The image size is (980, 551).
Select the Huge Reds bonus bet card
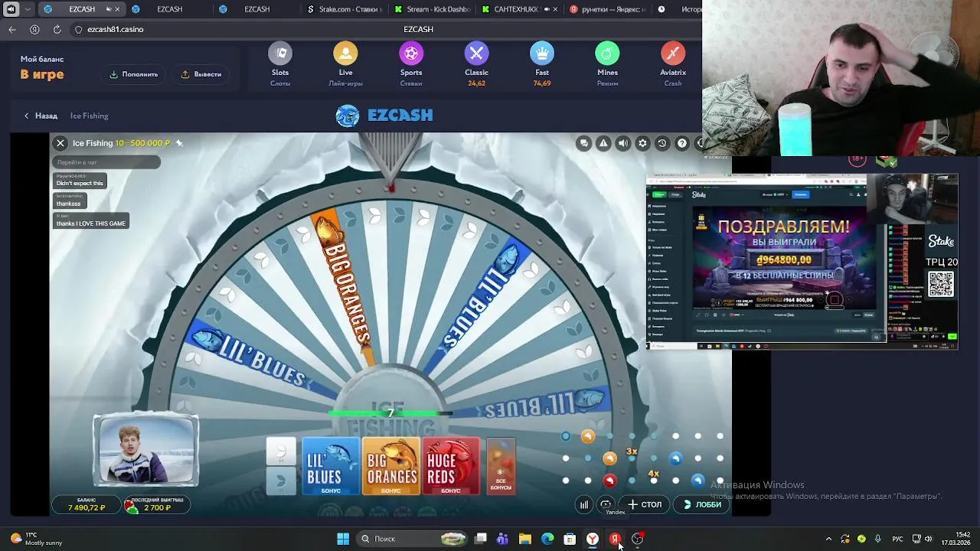pyautogui.click(x=451, y=466)
